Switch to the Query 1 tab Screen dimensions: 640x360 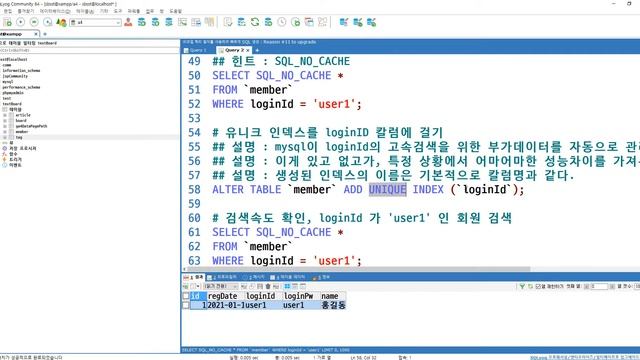pyautogui.click(x=196, y=50)
